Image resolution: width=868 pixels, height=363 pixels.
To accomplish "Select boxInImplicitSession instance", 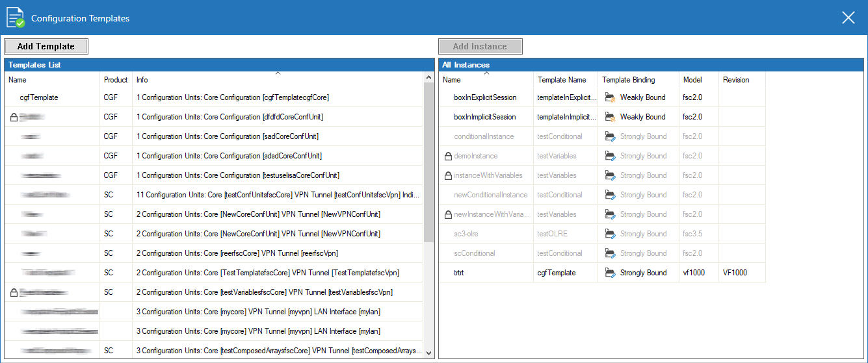I will [x=485, y=117].
